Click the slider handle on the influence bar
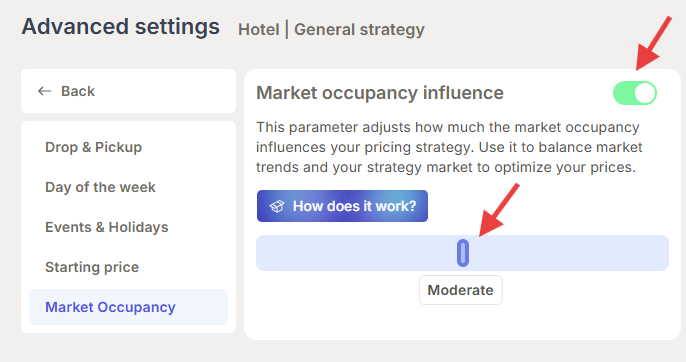Image resolution: width=686 pixels, height=362 pixels. (463, 253)
